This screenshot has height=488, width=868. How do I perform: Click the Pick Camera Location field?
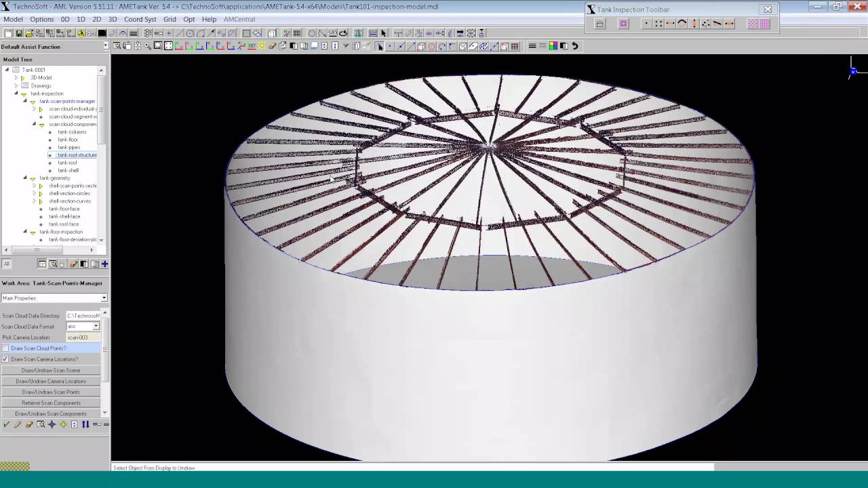83,338
